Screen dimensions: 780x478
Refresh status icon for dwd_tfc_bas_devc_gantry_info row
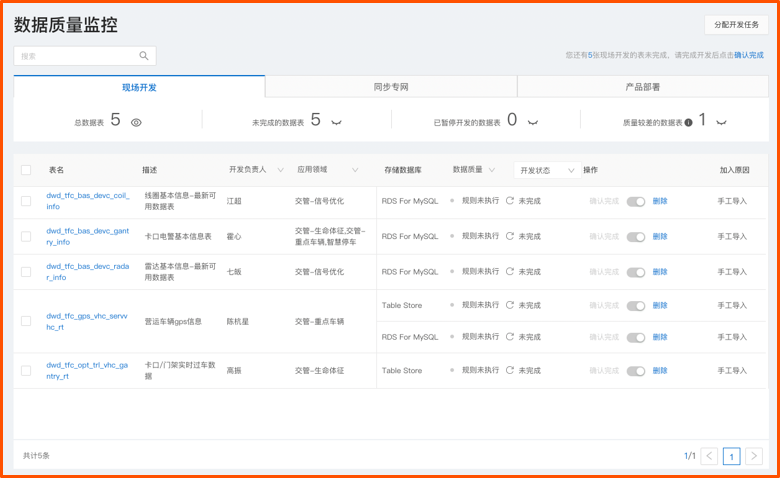(x=509, y=236)
